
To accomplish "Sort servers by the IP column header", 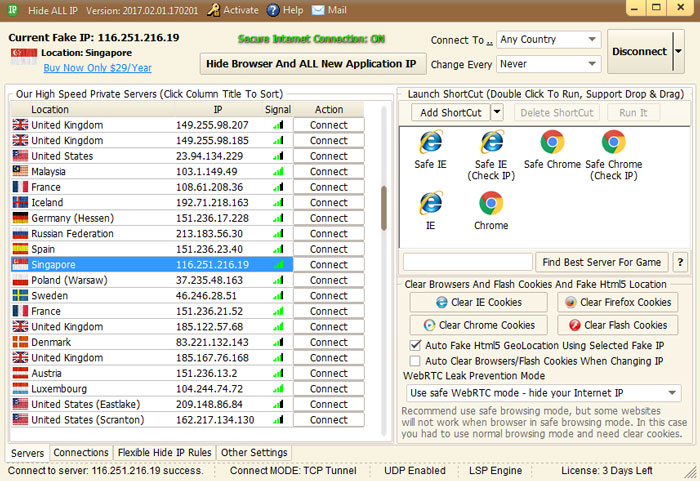I will tap(218, 109).
